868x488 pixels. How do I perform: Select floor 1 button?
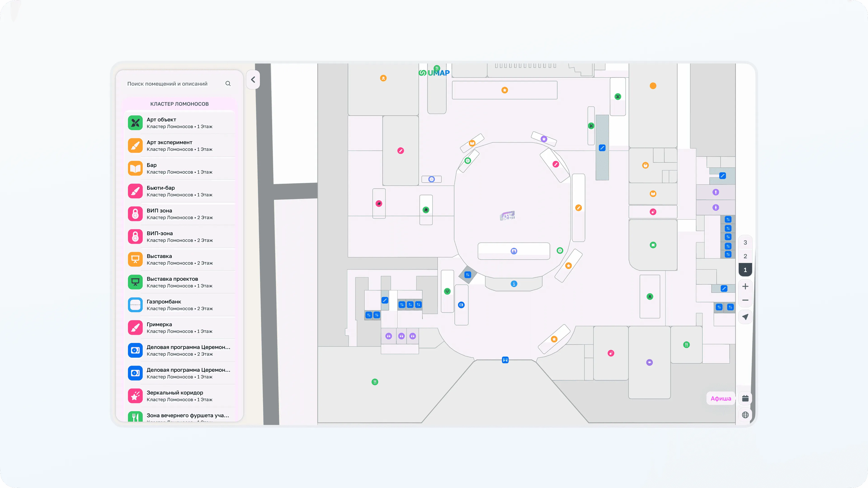click(x=745, y=270)
